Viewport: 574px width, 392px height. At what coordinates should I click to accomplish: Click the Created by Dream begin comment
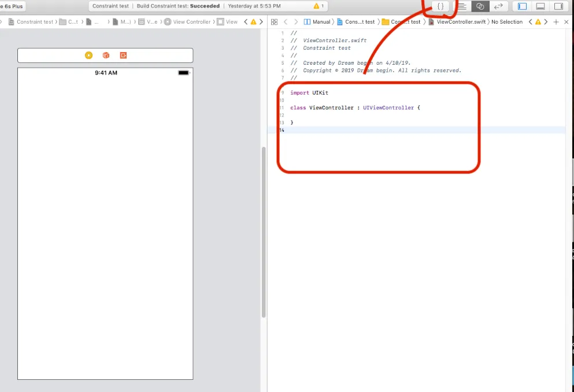click(x=351, y=63)
